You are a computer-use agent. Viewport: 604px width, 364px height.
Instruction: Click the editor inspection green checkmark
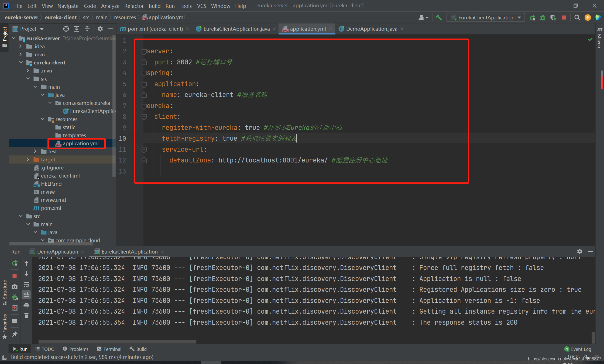[x=590, y=40]
